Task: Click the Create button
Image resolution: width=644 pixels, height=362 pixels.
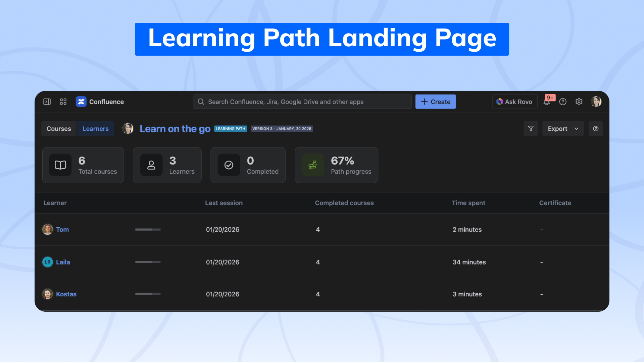Action: [x=435, y=102]
